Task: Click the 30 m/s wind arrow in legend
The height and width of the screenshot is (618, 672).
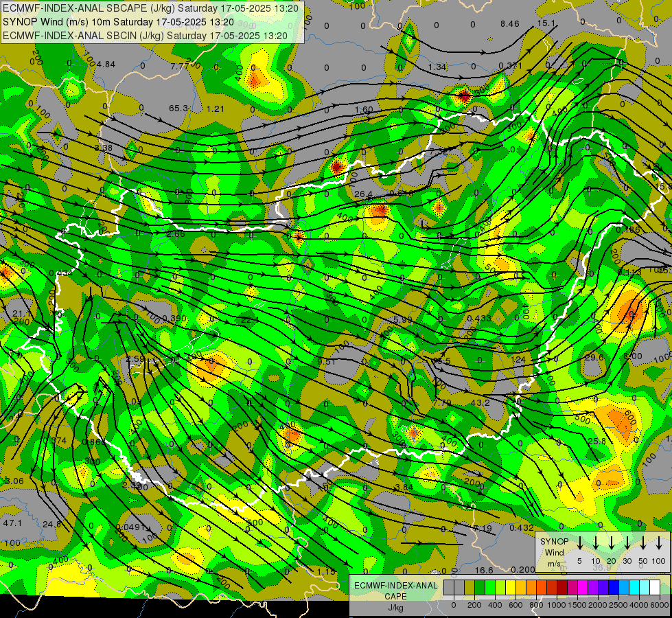Action: (x=627, y=543)
